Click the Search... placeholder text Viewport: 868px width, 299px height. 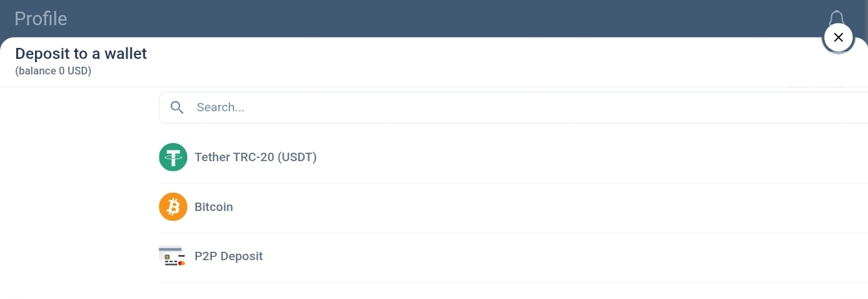(x=220, y=107)
